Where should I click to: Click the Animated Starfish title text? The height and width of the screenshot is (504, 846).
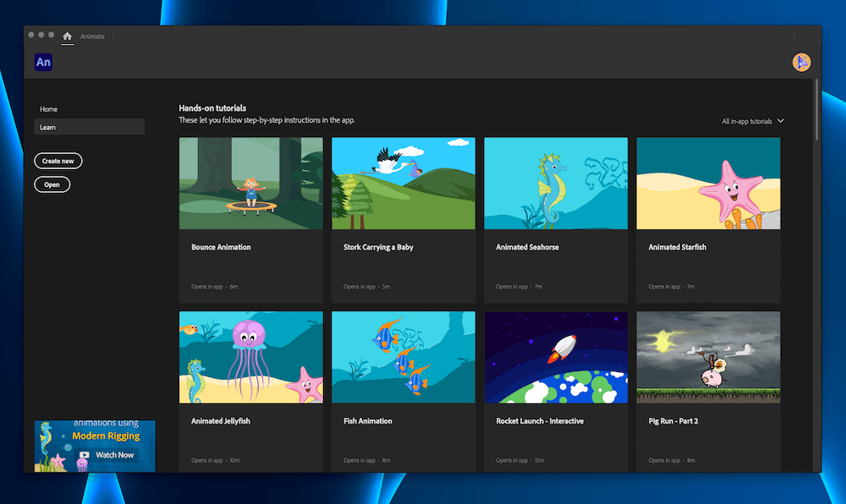click(677, 247)
